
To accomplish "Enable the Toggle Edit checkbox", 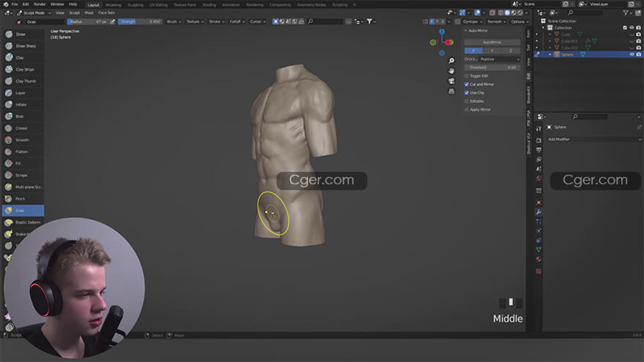I will [467, 76].
